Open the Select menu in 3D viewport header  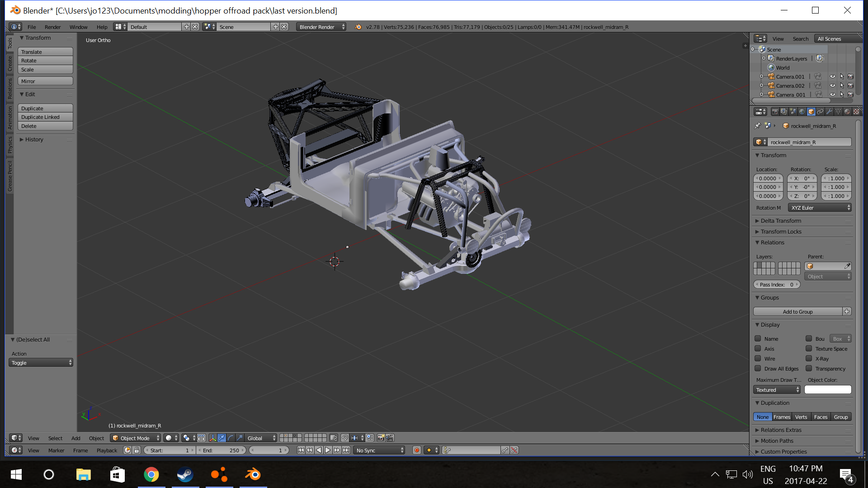tap(55, 438)
